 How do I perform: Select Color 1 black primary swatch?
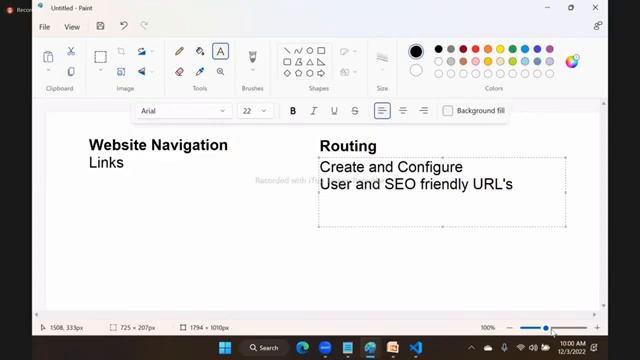(x=416, y=51)
